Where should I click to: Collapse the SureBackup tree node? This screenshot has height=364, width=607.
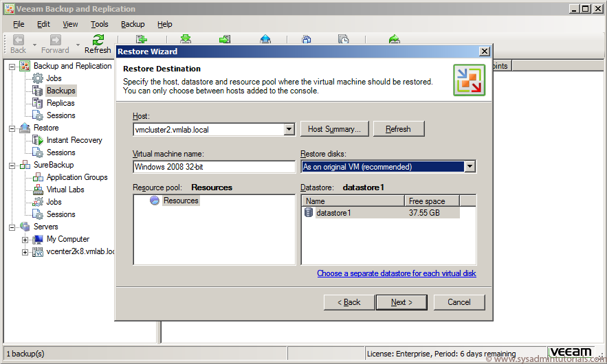coord(12,166)
